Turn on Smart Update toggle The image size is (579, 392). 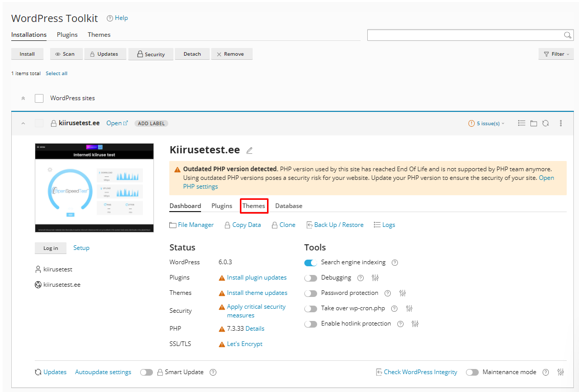(146, 372)
